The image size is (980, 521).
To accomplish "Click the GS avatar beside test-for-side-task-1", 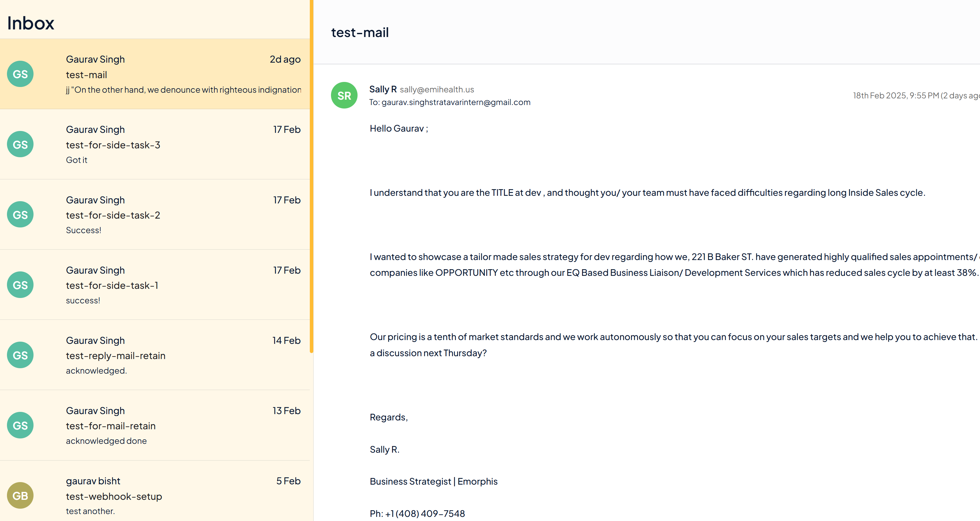I will (x=20, y=285).
